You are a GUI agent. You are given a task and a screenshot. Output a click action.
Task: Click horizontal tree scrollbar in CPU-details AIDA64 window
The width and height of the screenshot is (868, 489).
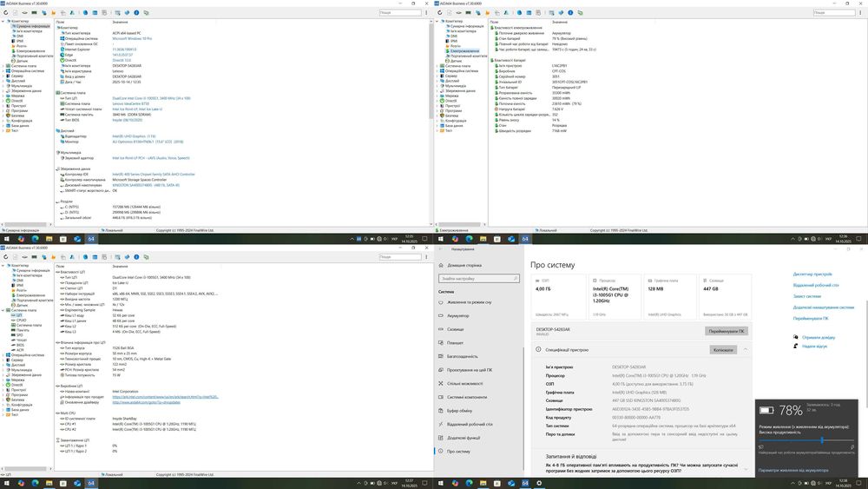click(26, 469)
